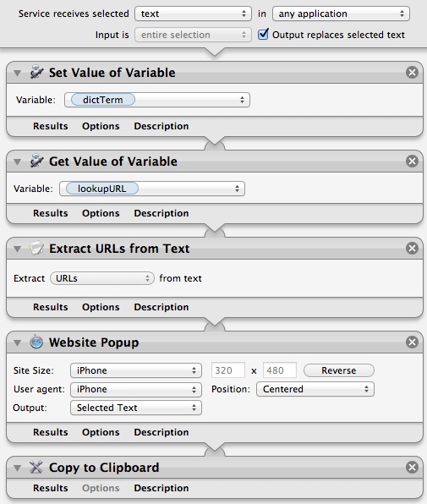Click the Extract URLs from Text action icon

(36, 248)
